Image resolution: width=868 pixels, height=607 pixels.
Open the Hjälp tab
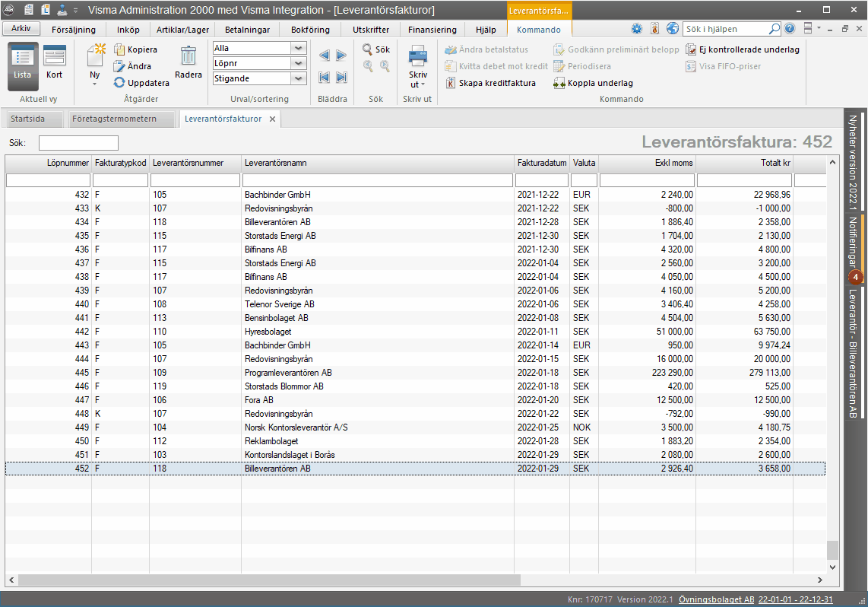(486, 30)
